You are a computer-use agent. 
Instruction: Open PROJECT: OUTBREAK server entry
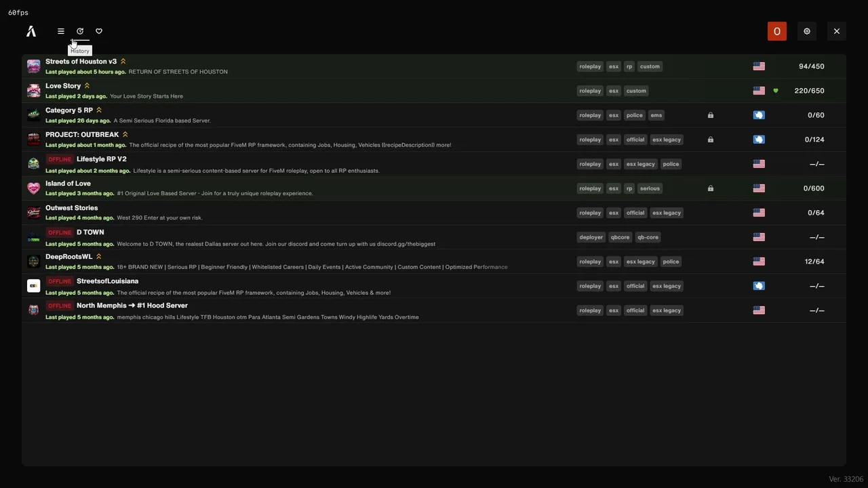coord(434,140)
